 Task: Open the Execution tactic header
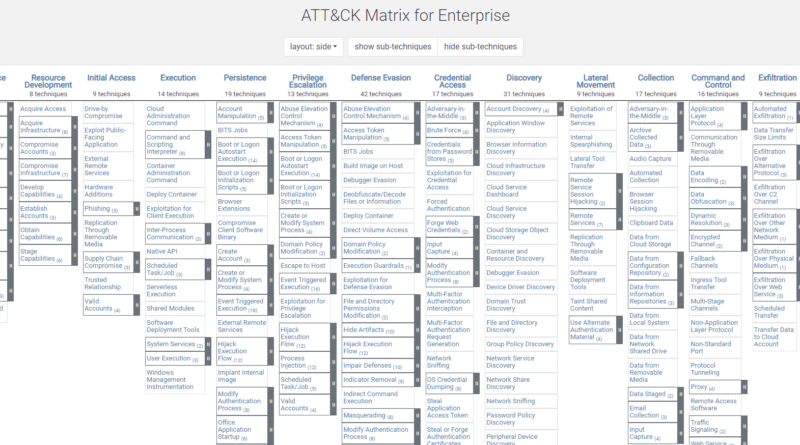(x=178, y=78)
